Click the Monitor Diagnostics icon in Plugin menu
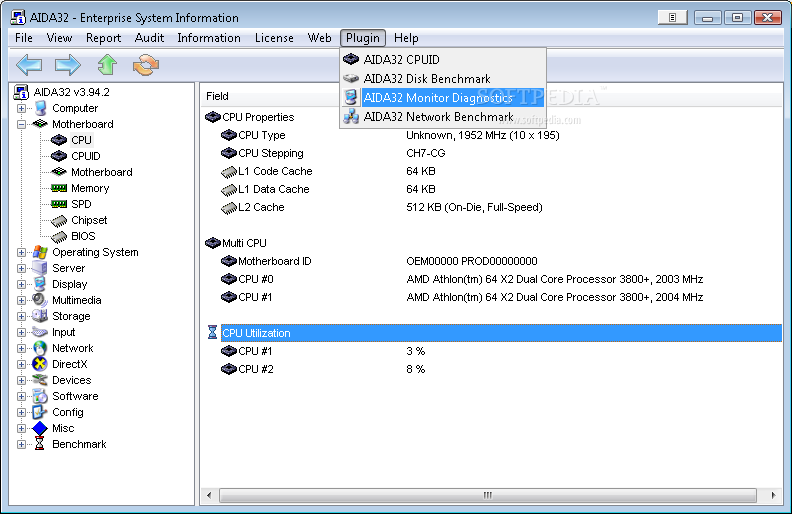 point(351,97)
